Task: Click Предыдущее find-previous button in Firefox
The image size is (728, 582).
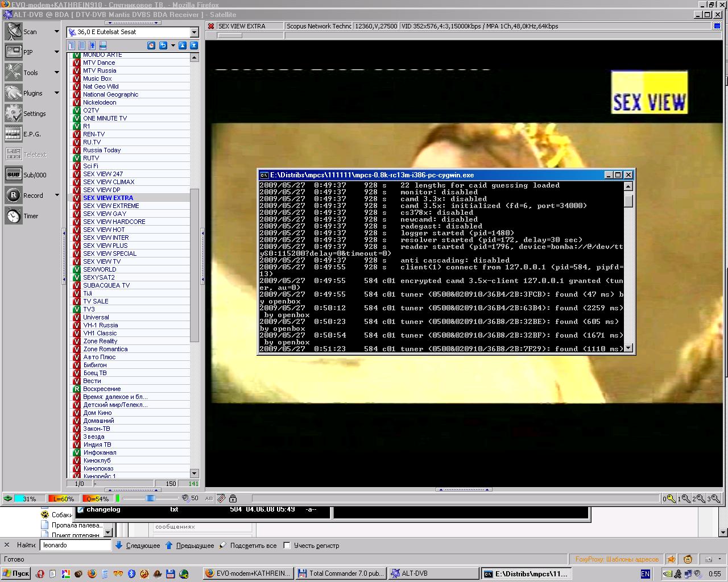Action: 189,546
